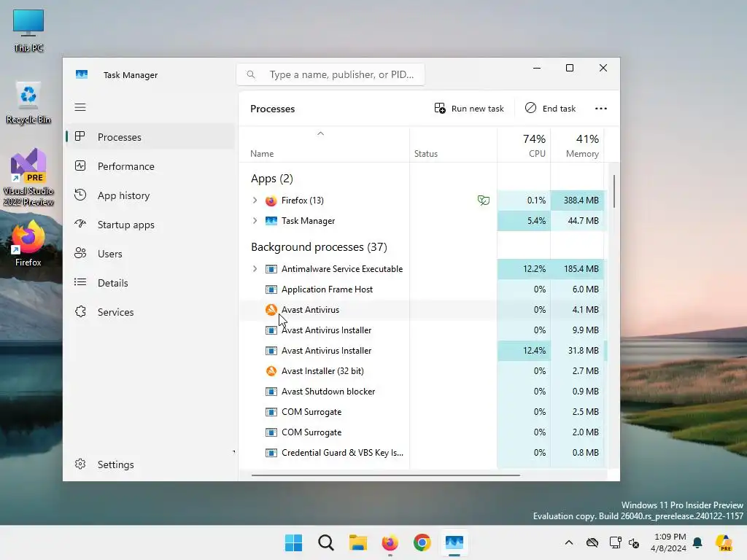Screen dimensions: 747x560
Task: Select the Processes sidebar icon
Action: coord(80,136)
